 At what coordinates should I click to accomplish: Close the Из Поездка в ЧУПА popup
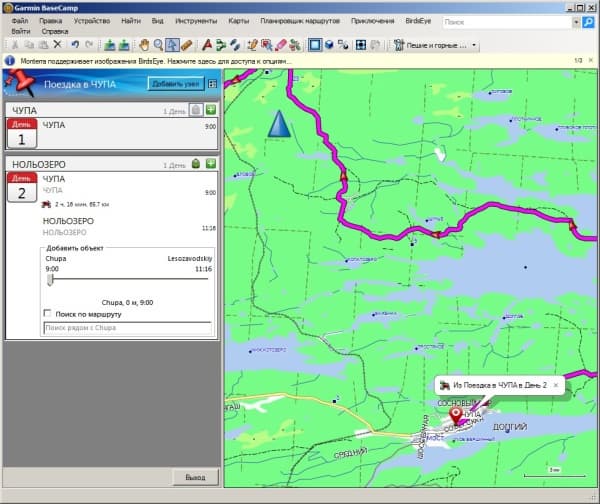pos(556,385)
